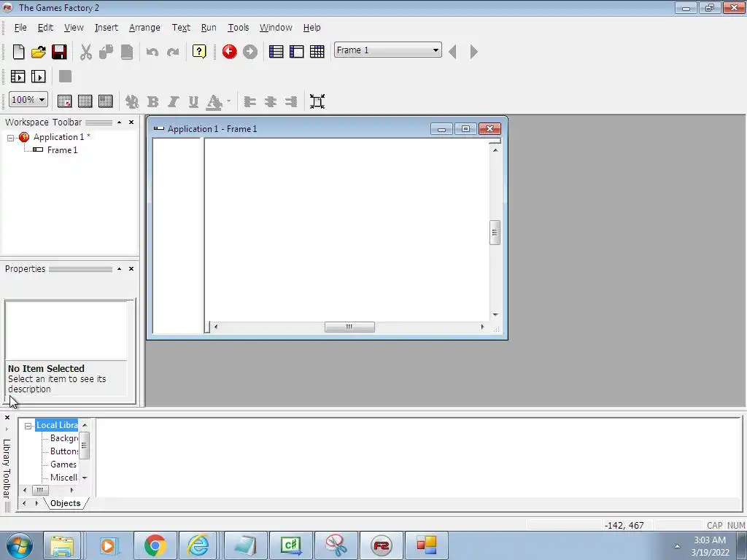Viewport: 747px width, 560px height.
Task: Run the application with film play icon
Action: point(18,77)
